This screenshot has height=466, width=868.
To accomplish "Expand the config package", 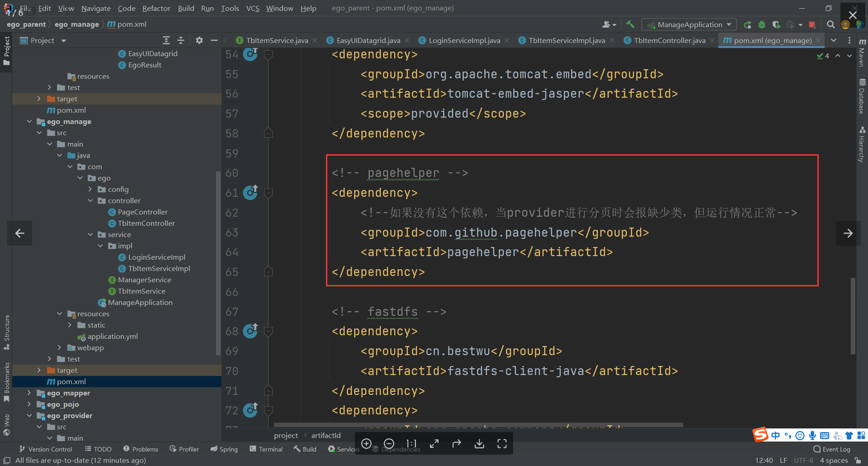I will point(90,189).
